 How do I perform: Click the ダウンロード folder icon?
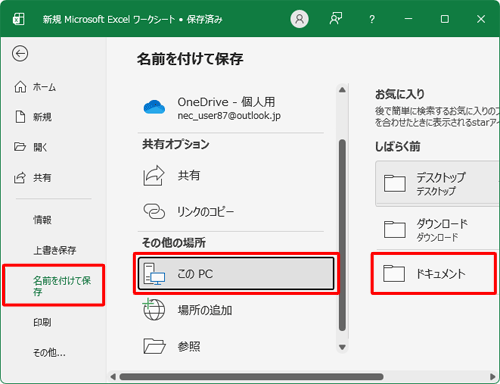click(x=395, y=229)
